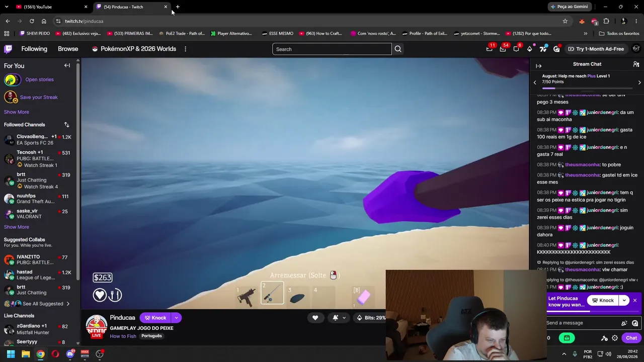Open Whispers icon with 6 badge

pyautogui.click(x=516, y=49)
